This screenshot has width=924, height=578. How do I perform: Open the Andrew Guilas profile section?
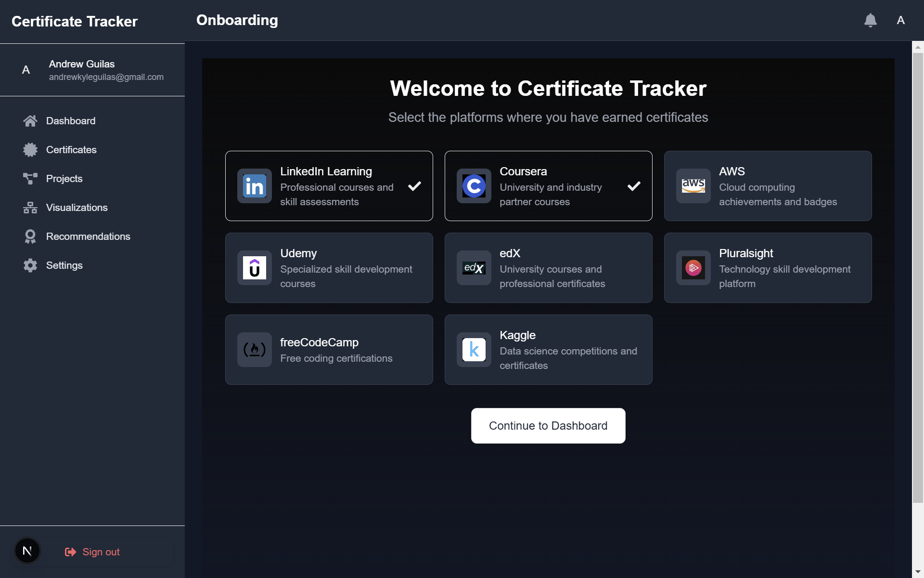92,70
